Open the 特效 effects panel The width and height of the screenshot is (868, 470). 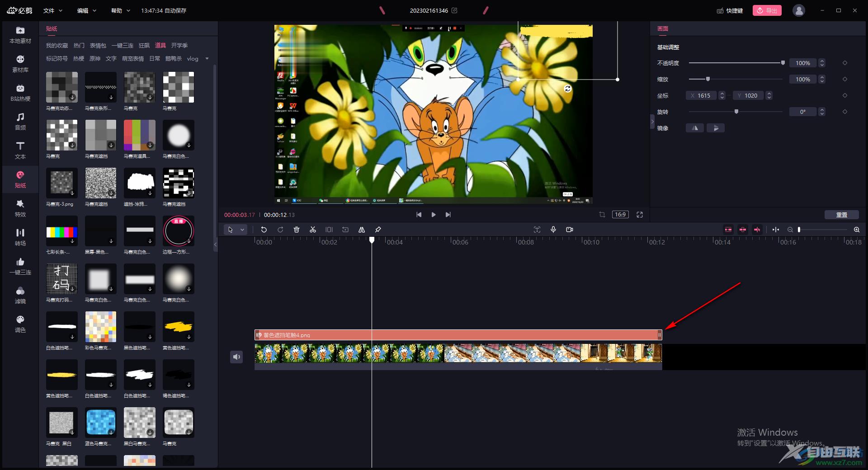click(20, 208)
